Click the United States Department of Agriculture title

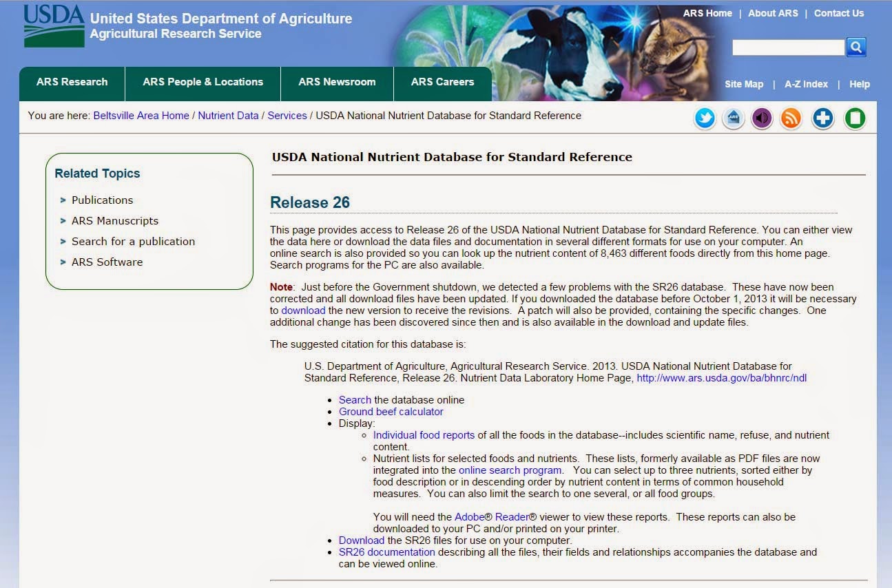221,19
